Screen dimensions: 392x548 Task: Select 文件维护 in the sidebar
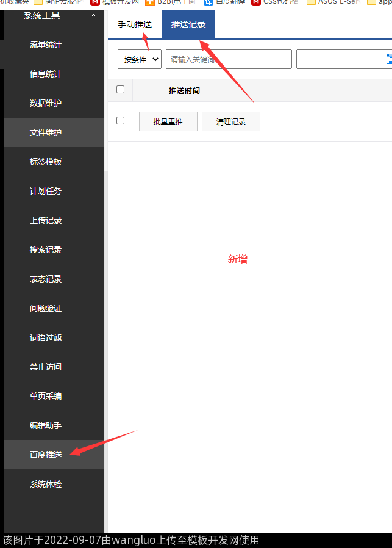[x=46, y=132]
